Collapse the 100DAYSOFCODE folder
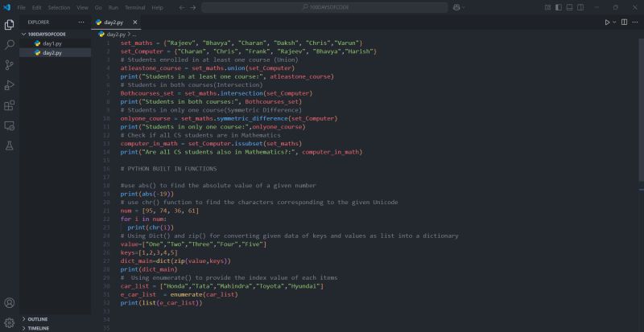The width and height of the screenshot is (644, 332). click(47, 34)
